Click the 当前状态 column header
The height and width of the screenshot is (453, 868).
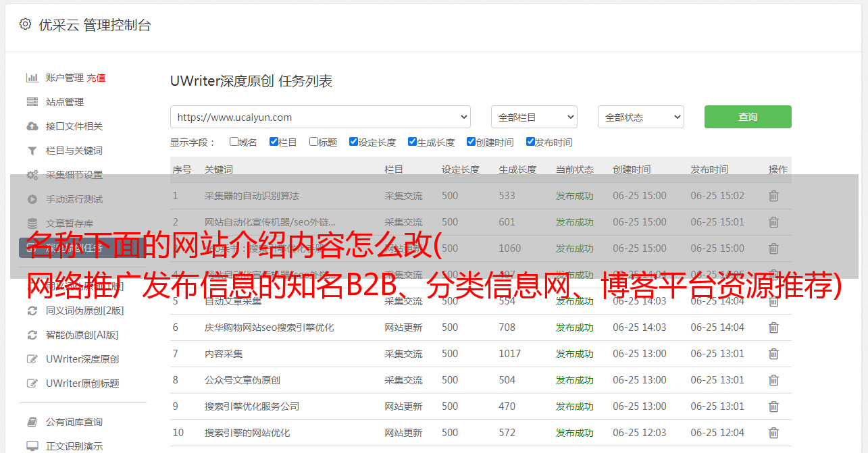pos(575,169)
